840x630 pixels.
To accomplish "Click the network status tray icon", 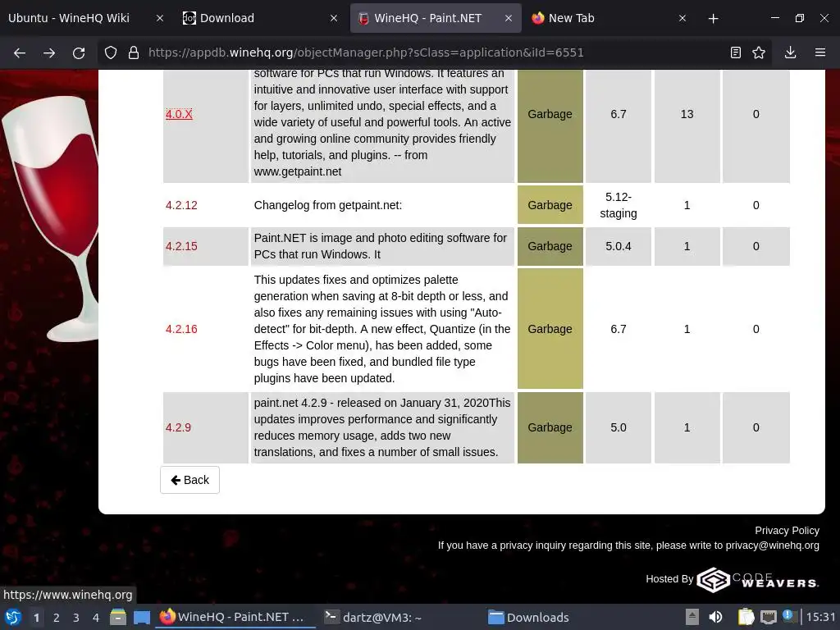I will pos(768,617).
